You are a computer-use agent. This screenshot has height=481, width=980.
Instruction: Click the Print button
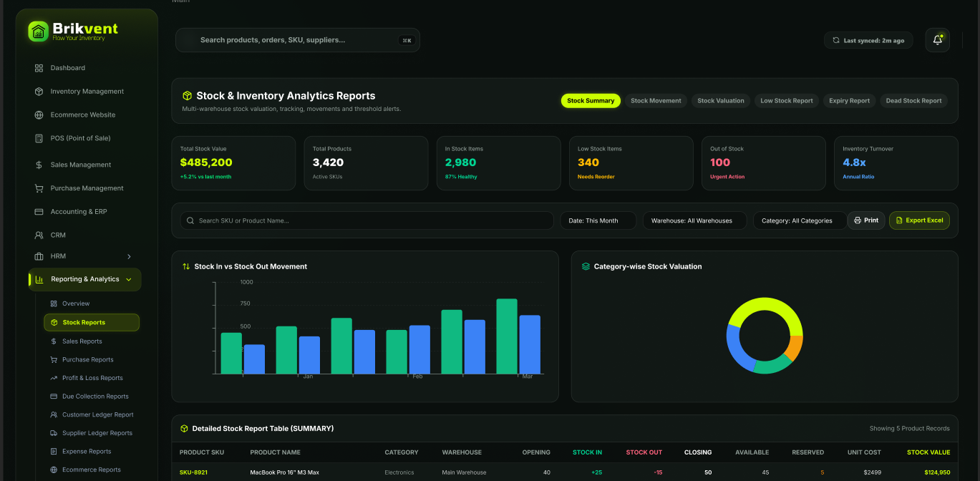866,220
